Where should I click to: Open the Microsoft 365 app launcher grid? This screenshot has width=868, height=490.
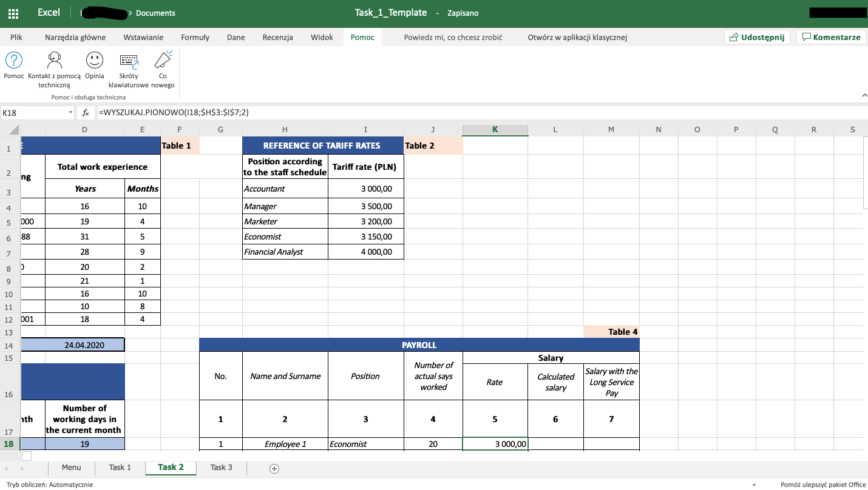[13, 12]
